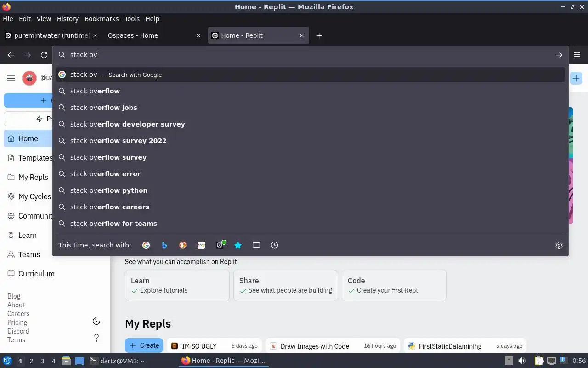Choose 'stack overflow developer survey' suggestion
The width and height of the screenshot is (588, 368).
[x=311, y=124]
